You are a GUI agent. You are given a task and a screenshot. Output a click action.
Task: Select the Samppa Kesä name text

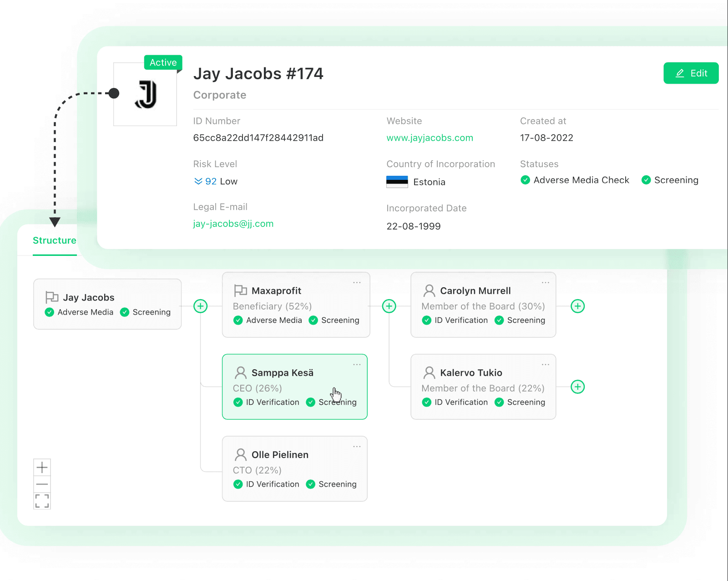click(282, 372)
